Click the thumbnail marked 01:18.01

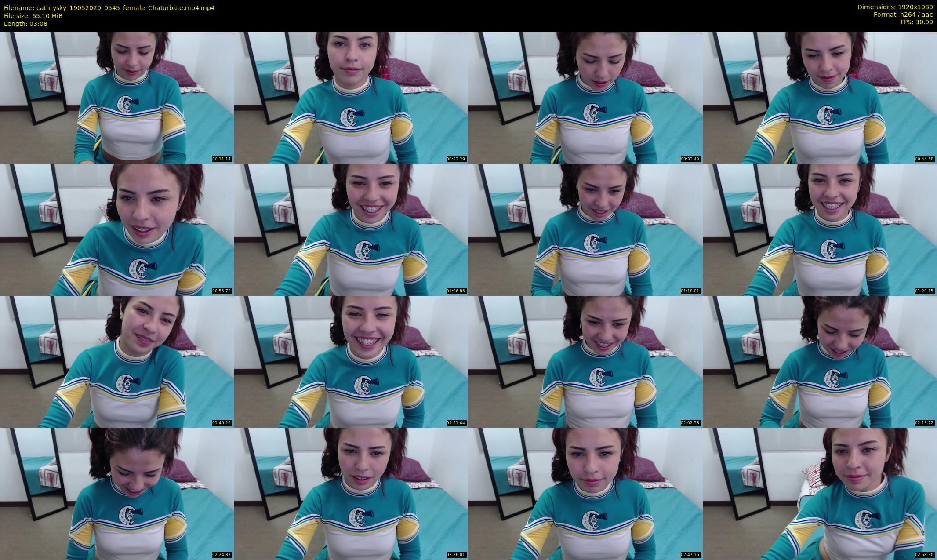point(585,229)
